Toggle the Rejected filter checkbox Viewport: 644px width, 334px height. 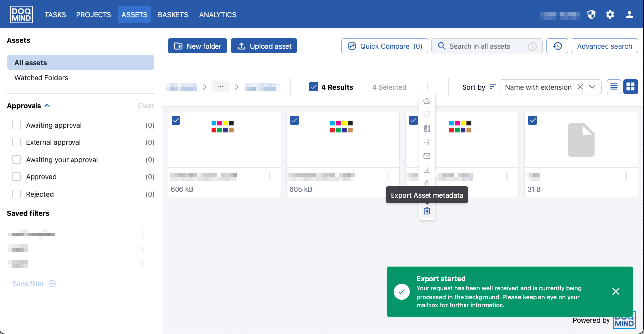tap(16, 194)
